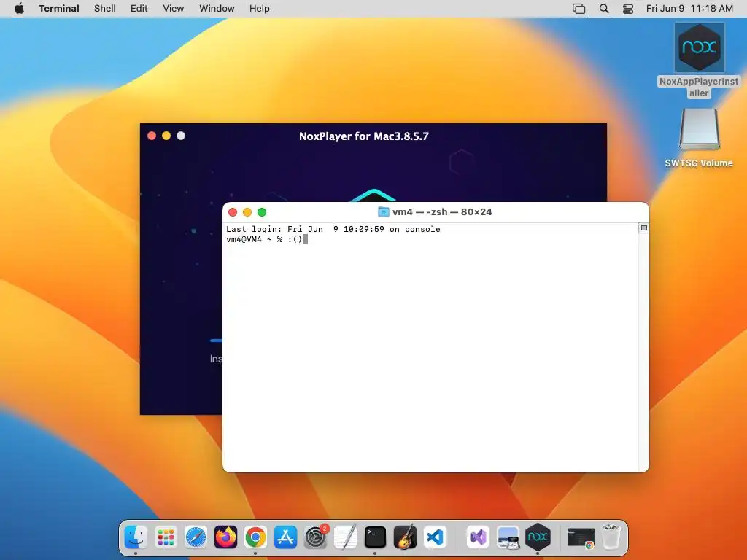747x560 pixels.
Task: Open the Help menu
Action: (260, 8)
